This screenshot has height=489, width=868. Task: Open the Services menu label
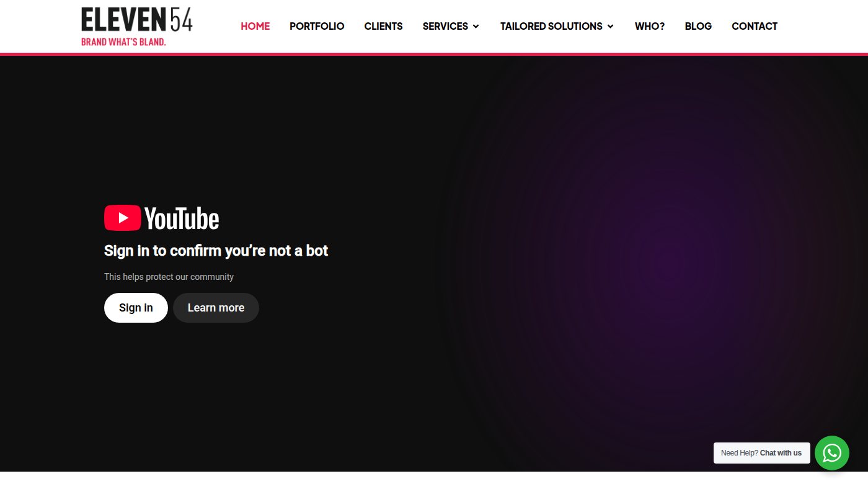445,26
